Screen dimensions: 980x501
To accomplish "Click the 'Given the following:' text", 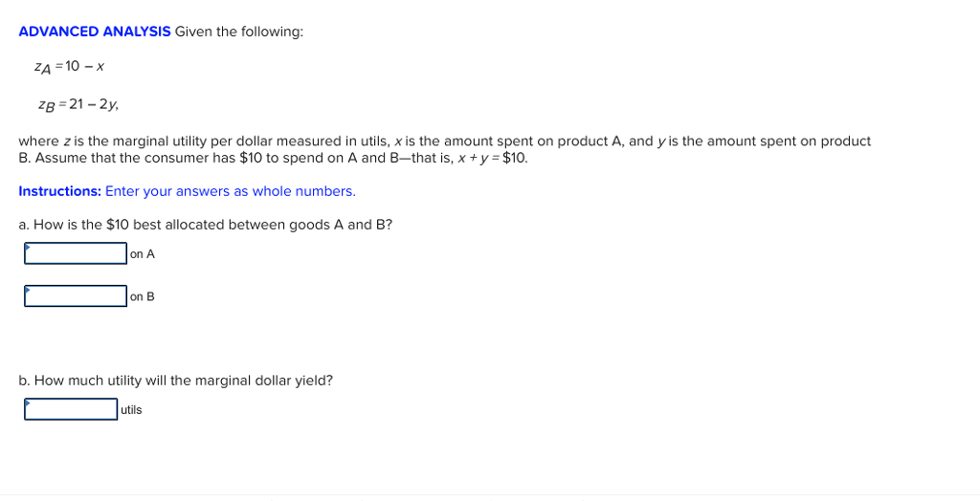I will (x=238, y=32).
